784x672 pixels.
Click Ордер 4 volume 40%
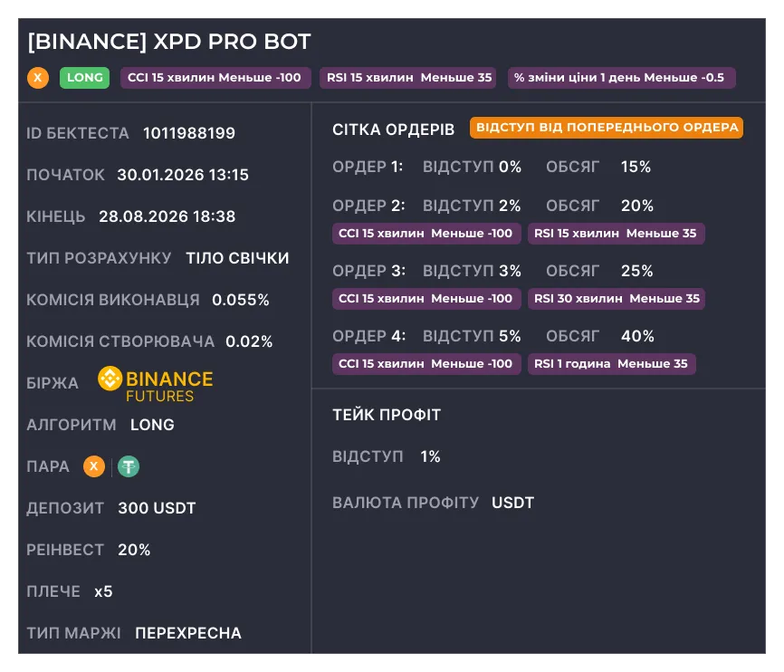coord(637,336)
